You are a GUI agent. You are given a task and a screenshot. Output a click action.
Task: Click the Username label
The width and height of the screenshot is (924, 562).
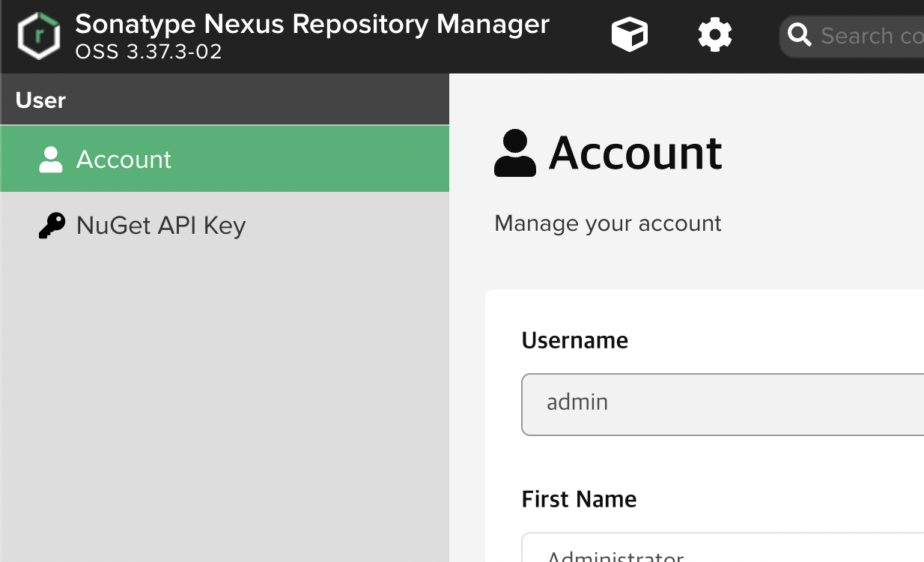[x=574, y=340]
